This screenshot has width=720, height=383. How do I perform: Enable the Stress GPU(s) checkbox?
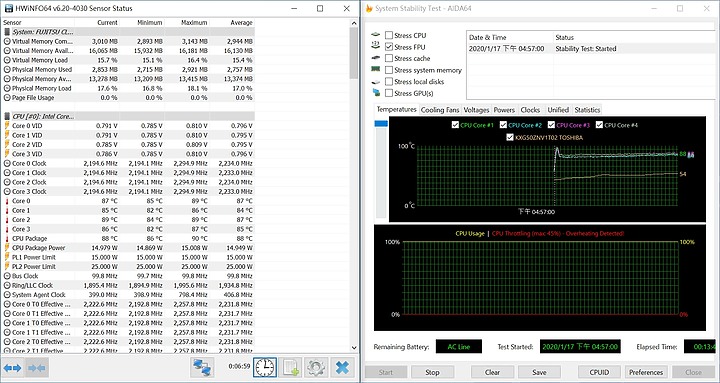click(389, 93)
